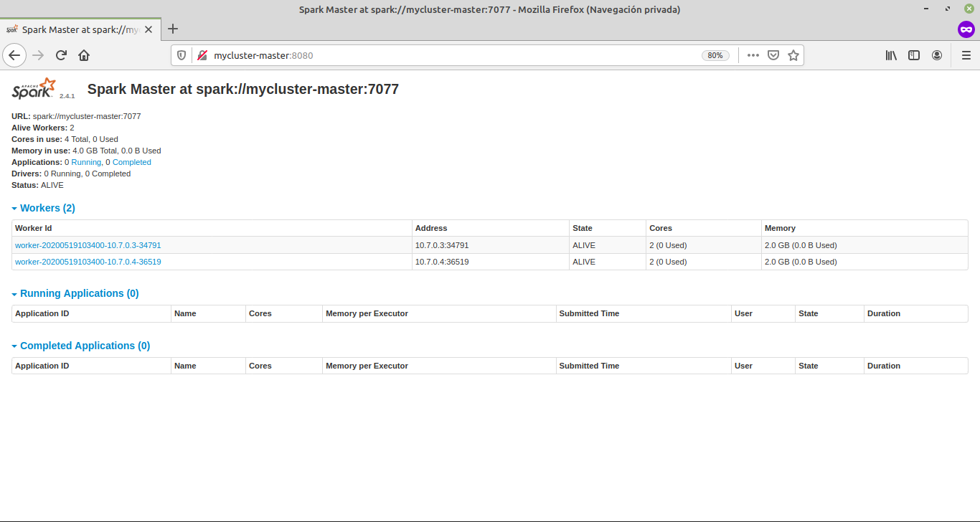Click the URL spark://mycluster-master:7077 text
Screen dimensions: 980x522
click(87, 116)
